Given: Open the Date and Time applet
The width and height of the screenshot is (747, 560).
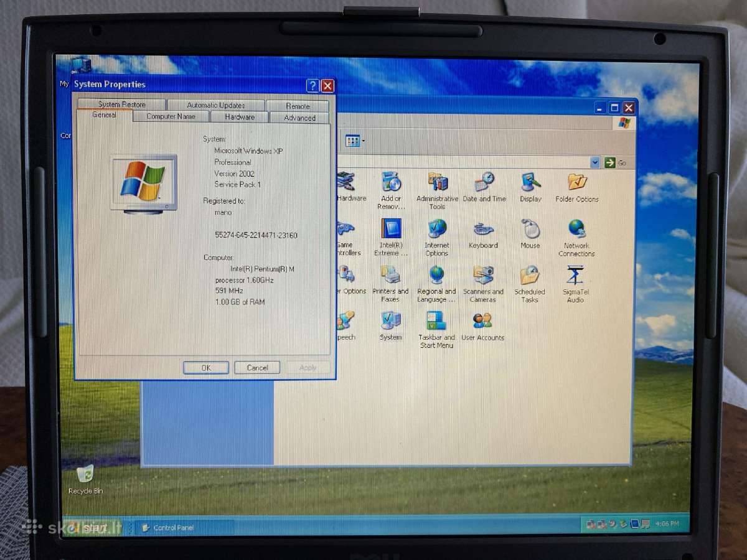Looking at the screenshot, I should [x=484, y=187].
